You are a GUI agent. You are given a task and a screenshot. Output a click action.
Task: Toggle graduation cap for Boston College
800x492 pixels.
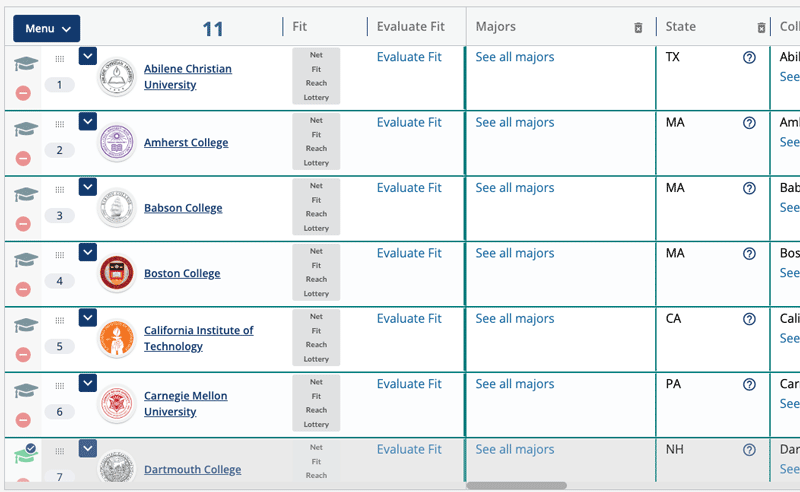coord(26,260)
